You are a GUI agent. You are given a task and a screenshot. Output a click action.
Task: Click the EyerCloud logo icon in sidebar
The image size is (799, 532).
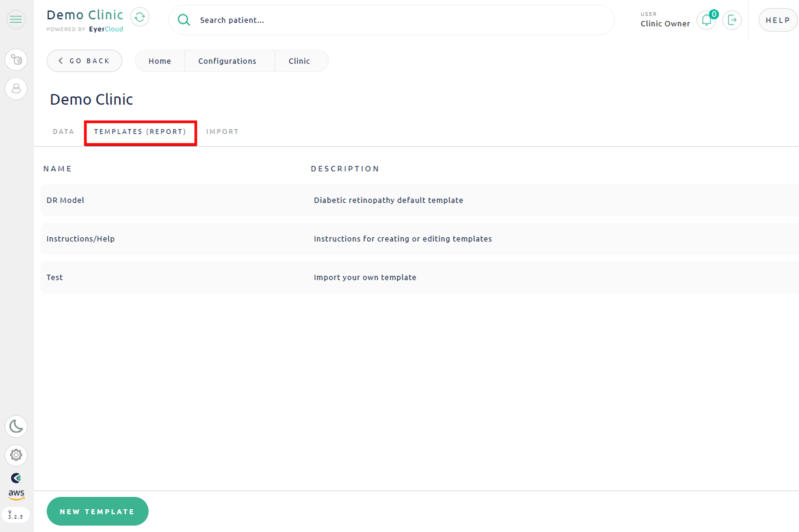click(16, 478)
